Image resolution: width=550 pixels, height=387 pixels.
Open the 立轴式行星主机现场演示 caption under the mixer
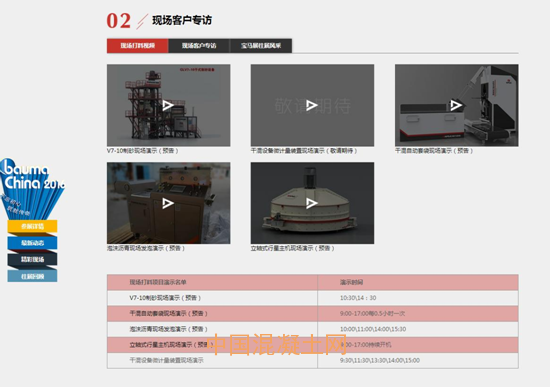[x=292, y=248]
